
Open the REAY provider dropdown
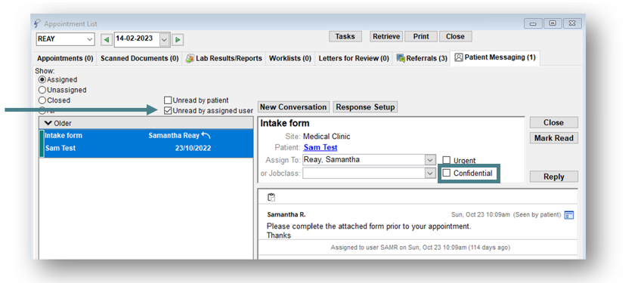pos(66,39)
